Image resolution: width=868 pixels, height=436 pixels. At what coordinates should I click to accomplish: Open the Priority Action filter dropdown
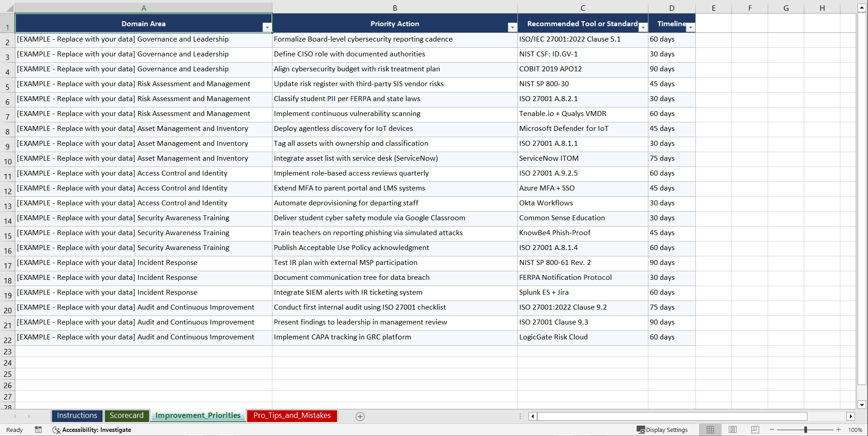(x=512, y=28)
